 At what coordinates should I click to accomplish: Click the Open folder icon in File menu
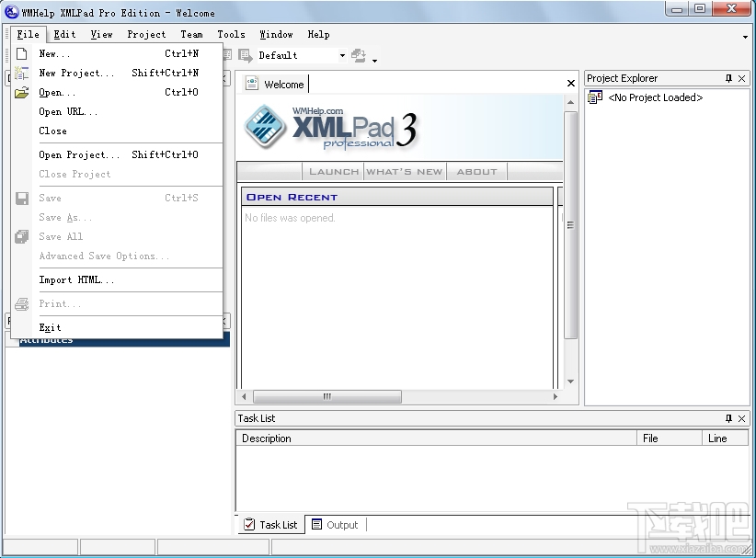(22, 93)
